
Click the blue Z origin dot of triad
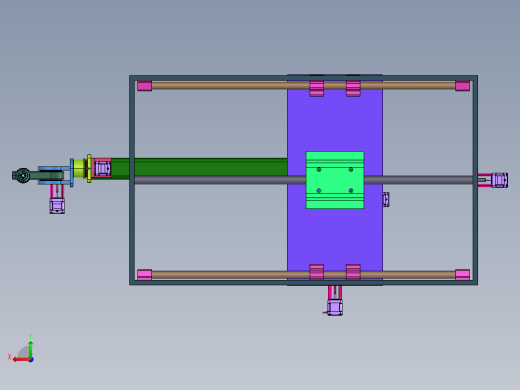pos(31,360)
